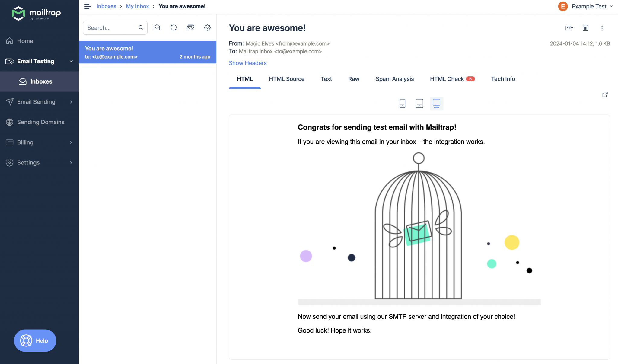Delete the email via trash icon
Image resolution: width=618 pixels, height=364 pixels.
585,28
